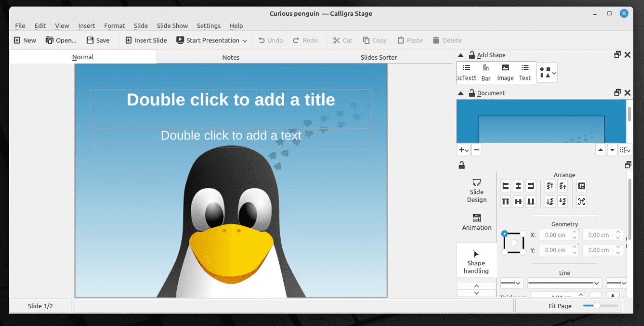Open the Slide Show menu
Viewport: 644px width, 326px height.
(172, 26)
